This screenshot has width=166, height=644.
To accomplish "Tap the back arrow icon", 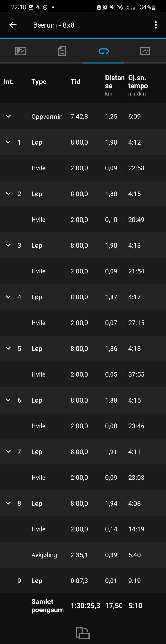I will pyautogui.click(x=13, y=25).
